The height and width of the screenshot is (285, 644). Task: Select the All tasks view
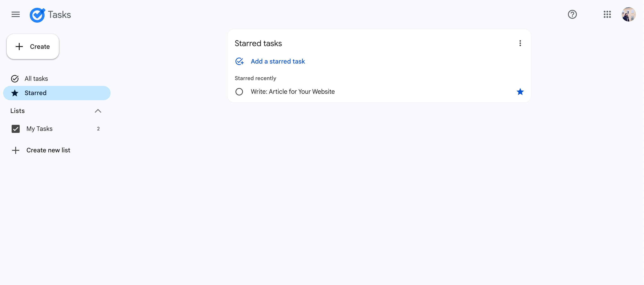(36, 79)
